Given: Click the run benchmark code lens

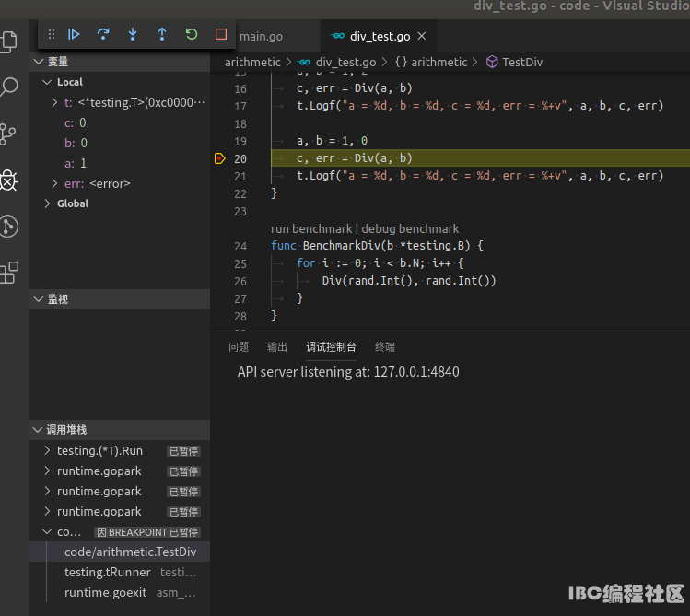Looking at the screenshot, I should [x=311, y=228].
